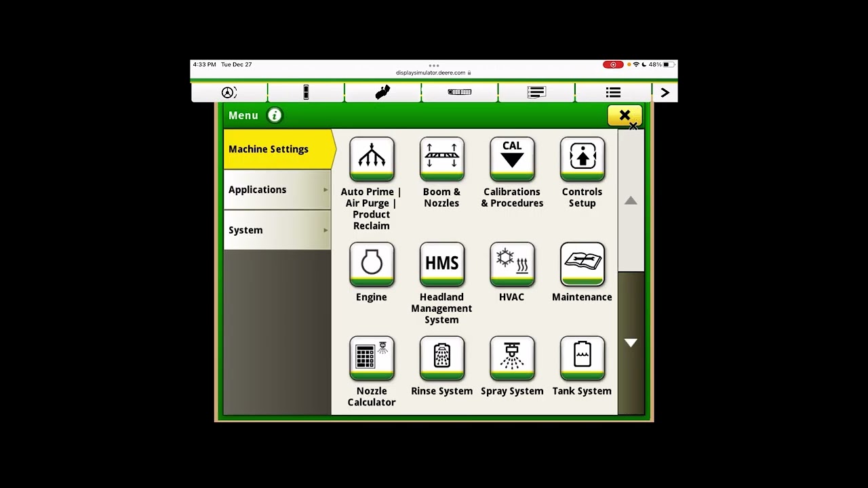Click the steering wheel shortcut icon
Viewport: 868px width, 488px height.
(229, 92)
